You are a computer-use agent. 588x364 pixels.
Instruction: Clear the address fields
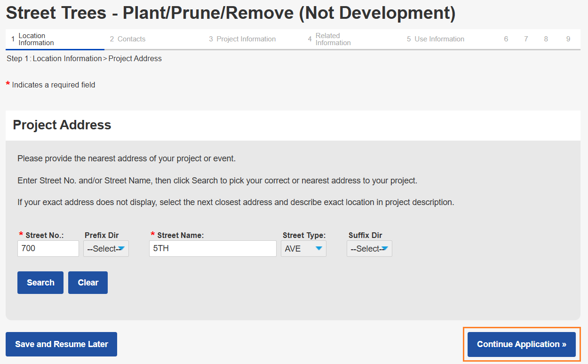click(88, 283)
